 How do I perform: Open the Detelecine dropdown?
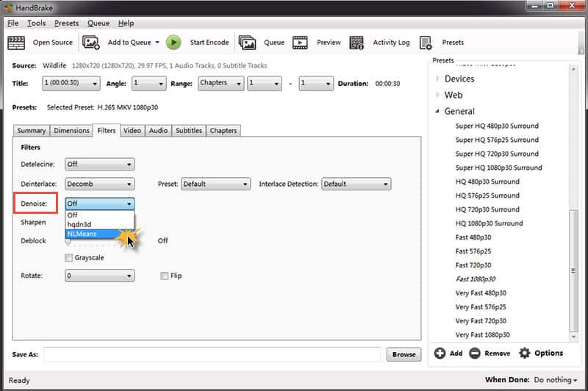click(x=100, y=164)
